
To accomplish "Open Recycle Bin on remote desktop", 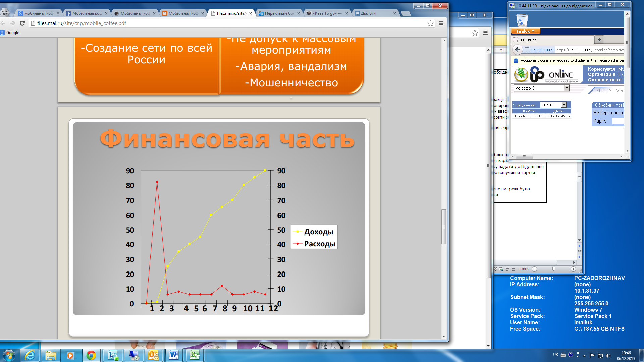I will [x=522, y=20].
